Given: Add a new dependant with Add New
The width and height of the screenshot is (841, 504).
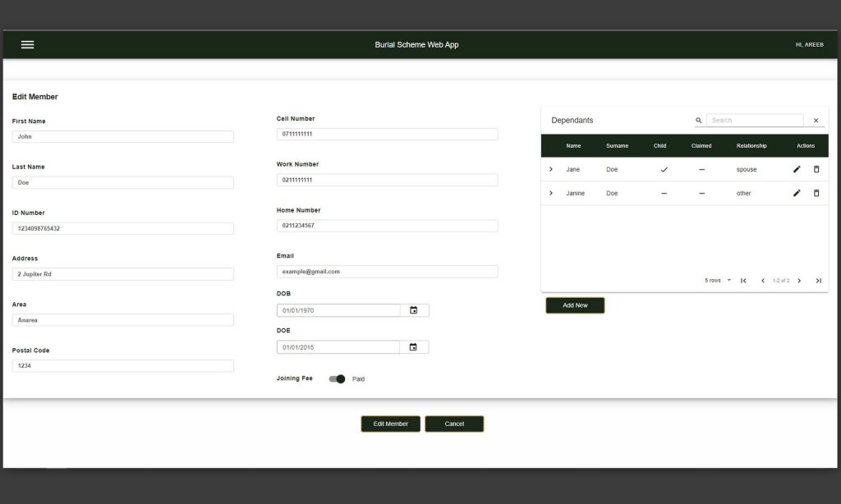Looking at the screenshot, I should pos(575,305).
